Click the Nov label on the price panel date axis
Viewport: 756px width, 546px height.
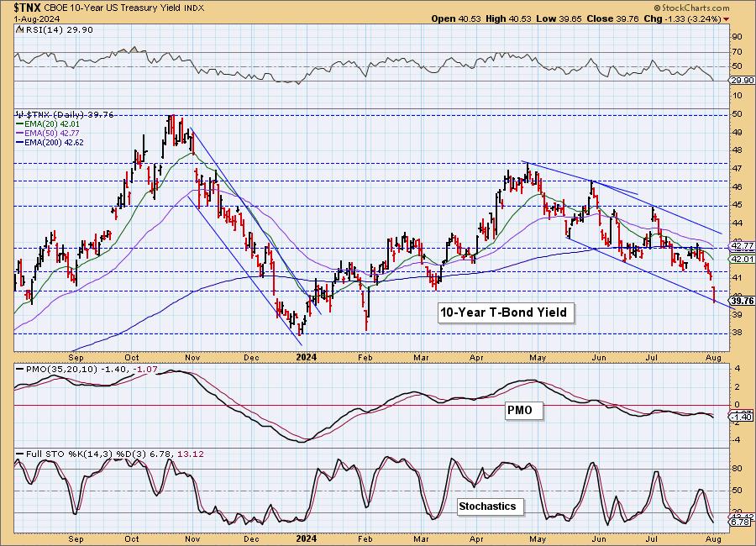coord(192,358)
